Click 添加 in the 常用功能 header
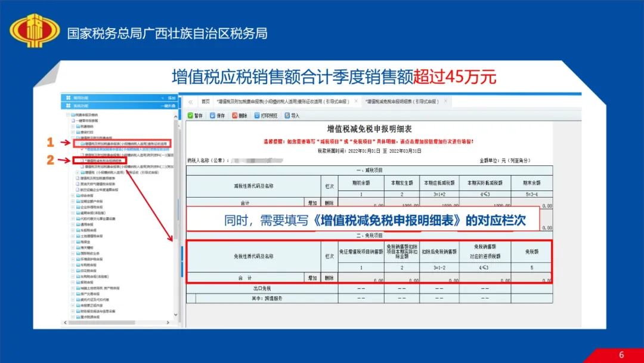The image size is (644, 363). point(172,98)
